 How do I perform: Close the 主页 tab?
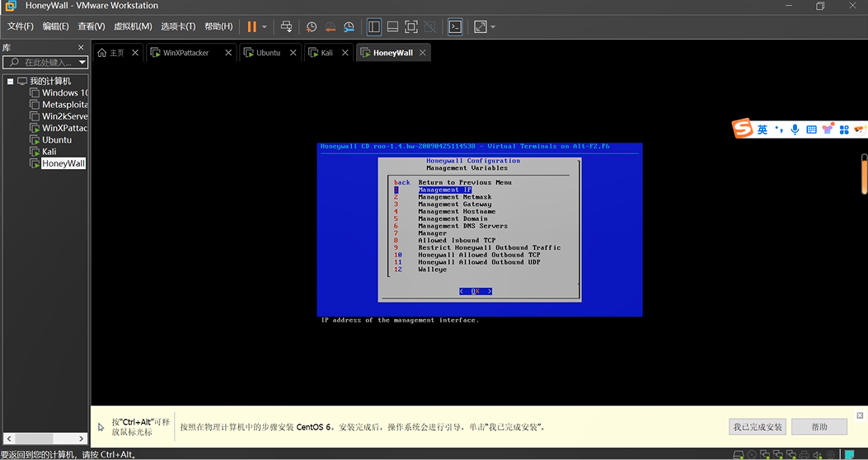(x=136, y=53)
